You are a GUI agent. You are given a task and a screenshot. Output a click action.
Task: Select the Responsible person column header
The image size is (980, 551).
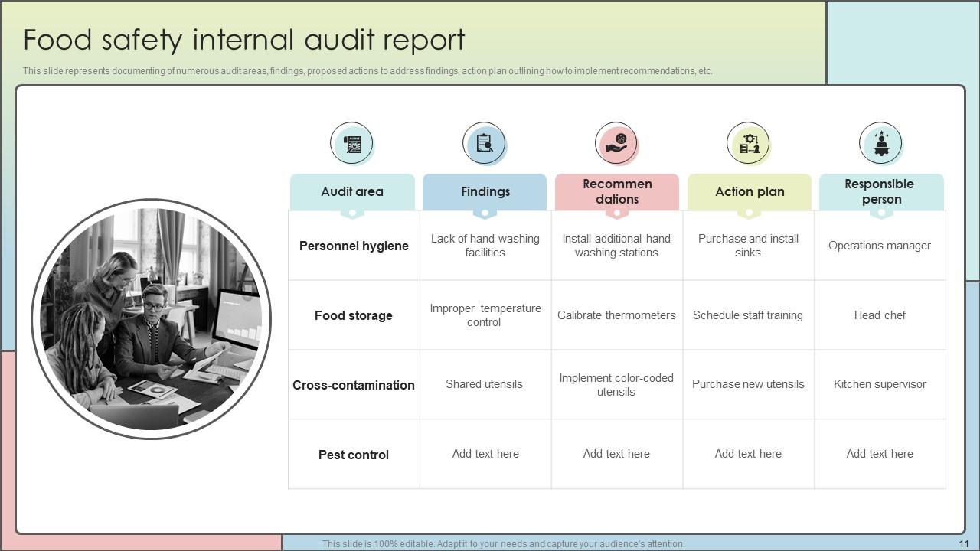click(880, 191)
